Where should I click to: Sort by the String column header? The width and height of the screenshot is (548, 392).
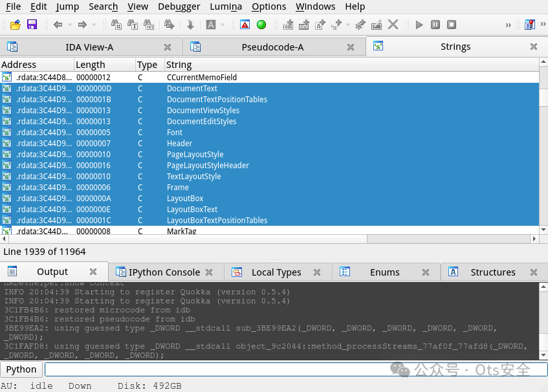tap(351, 65)
